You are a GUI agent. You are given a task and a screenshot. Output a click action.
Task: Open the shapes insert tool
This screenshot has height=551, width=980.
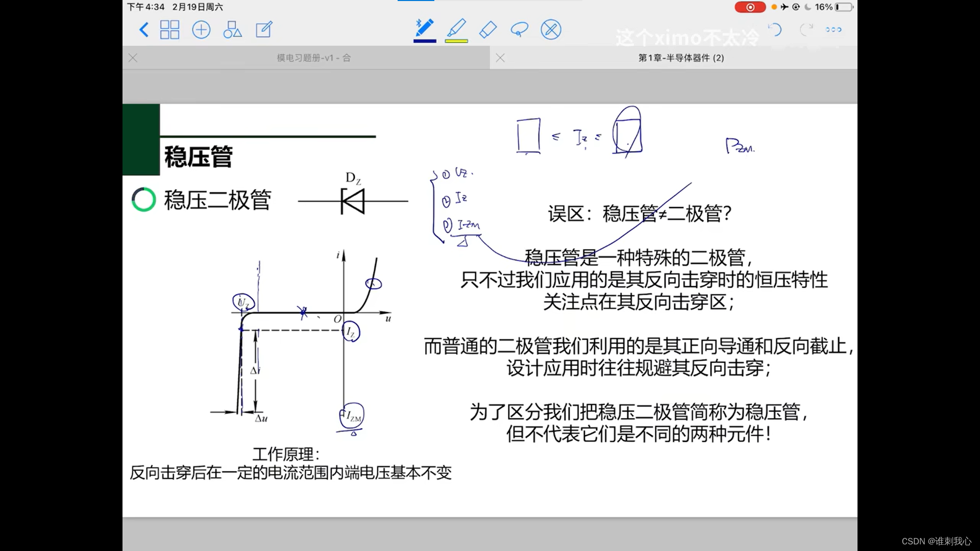232,30
